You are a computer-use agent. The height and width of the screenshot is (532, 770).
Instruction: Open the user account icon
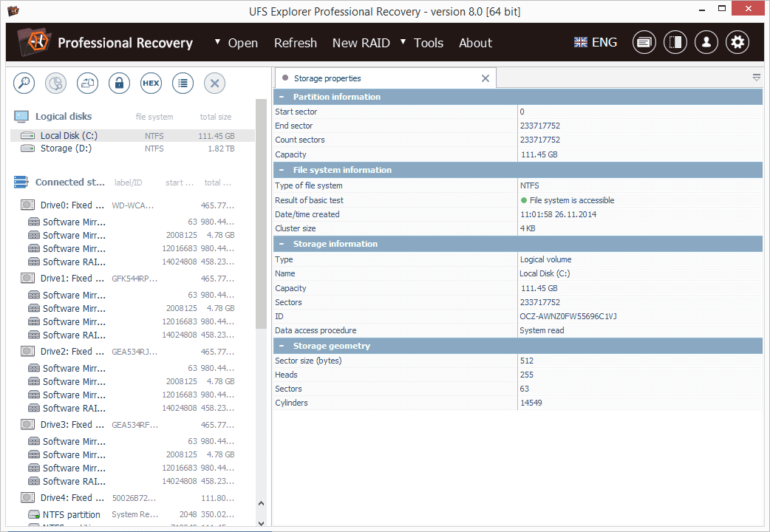[x=706, y=42]
